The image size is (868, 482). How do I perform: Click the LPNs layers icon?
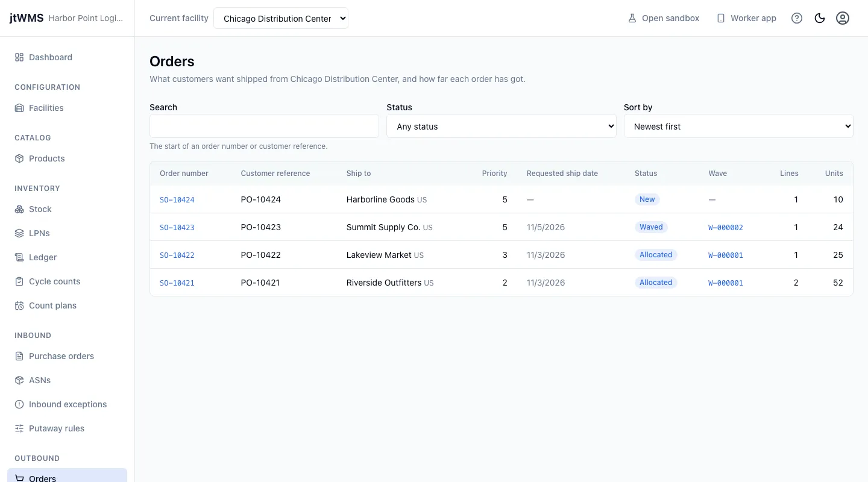[19, 233]
